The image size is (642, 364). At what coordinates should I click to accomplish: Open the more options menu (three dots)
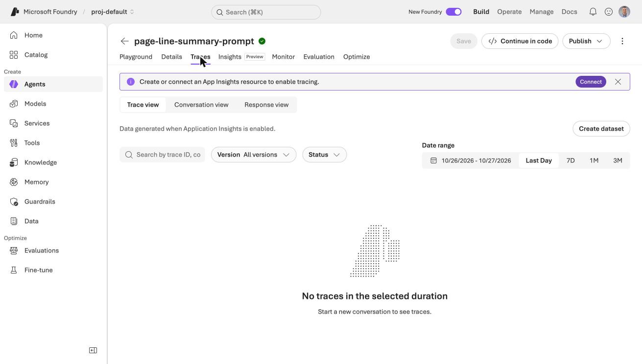pyautogui.click(x=622, y=41)
